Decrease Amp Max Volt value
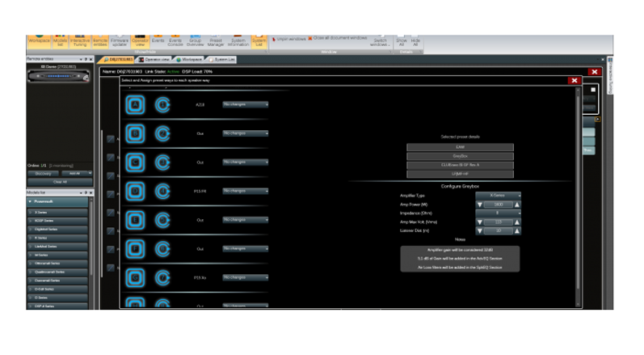 point(479,222)
